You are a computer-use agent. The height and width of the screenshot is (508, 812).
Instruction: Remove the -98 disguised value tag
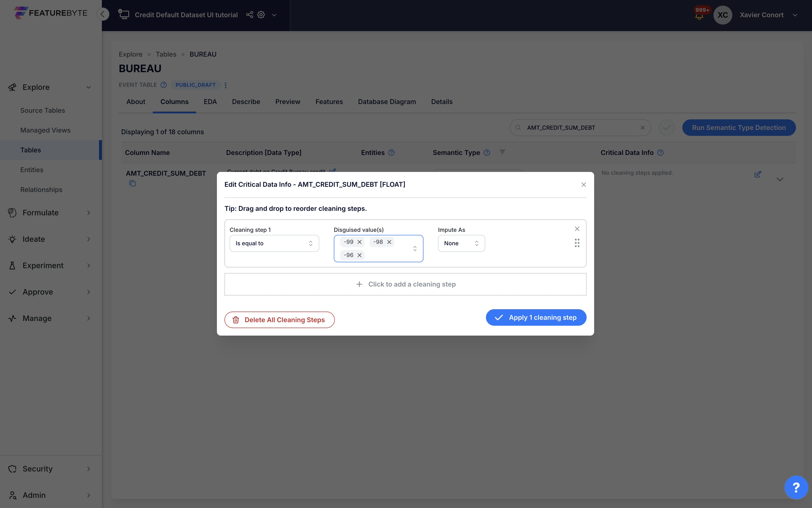[389, 242]
